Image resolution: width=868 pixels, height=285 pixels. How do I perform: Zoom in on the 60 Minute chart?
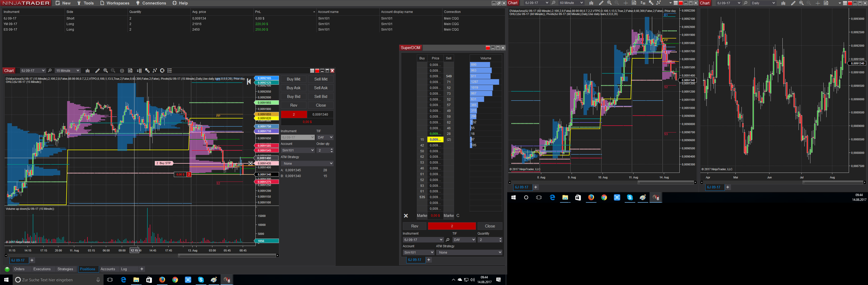tap(609, 3)
